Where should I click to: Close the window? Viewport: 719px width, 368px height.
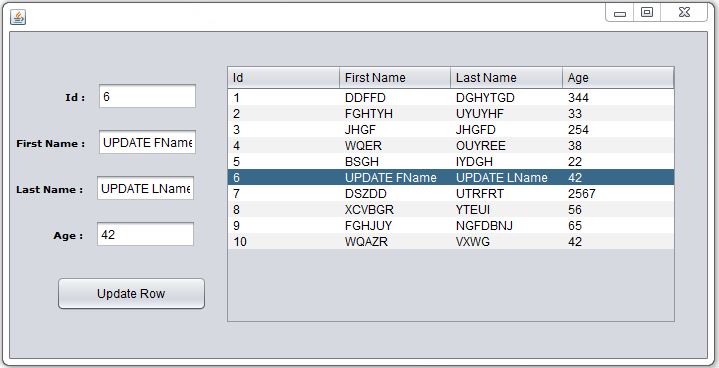point(684,12)
